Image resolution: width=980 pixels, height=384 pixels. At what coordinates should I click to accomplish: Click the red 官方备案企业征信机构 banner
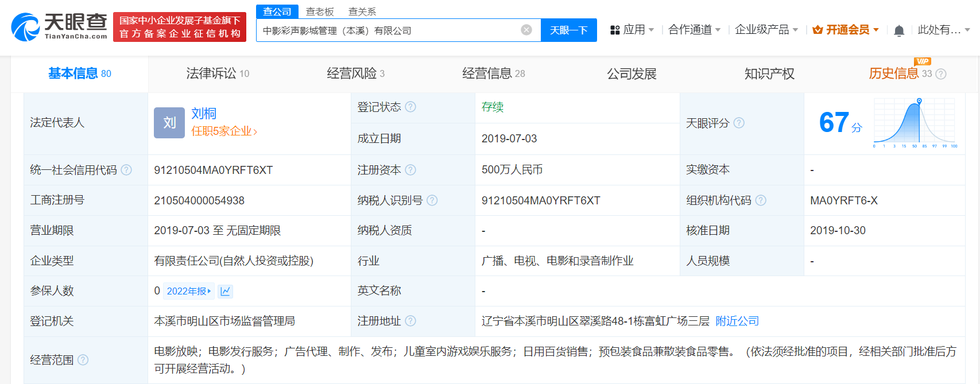180,27
